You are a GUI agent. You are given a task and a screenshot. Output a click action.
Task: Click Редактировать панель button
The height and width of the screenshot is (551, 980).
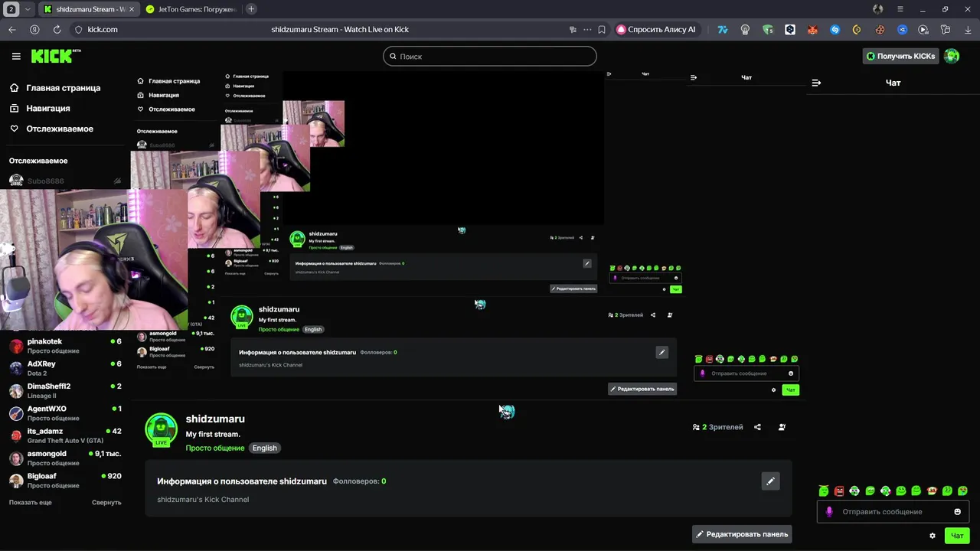741,534
